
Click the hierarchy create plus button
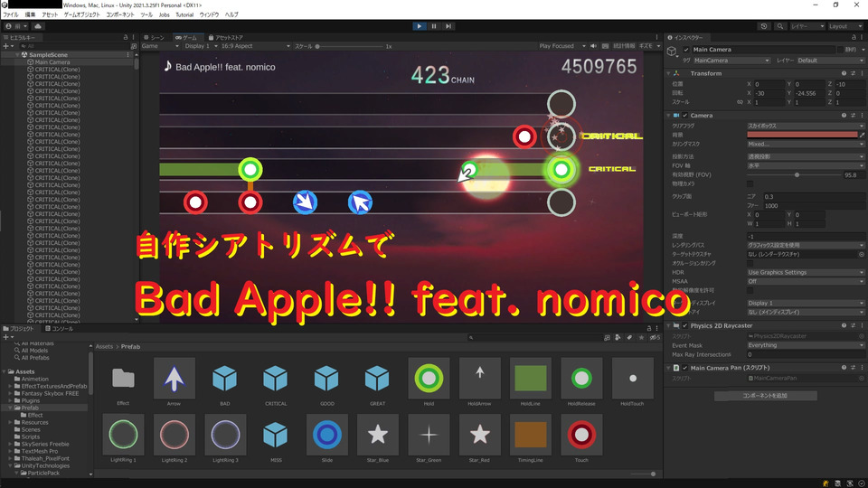[7, 46]
